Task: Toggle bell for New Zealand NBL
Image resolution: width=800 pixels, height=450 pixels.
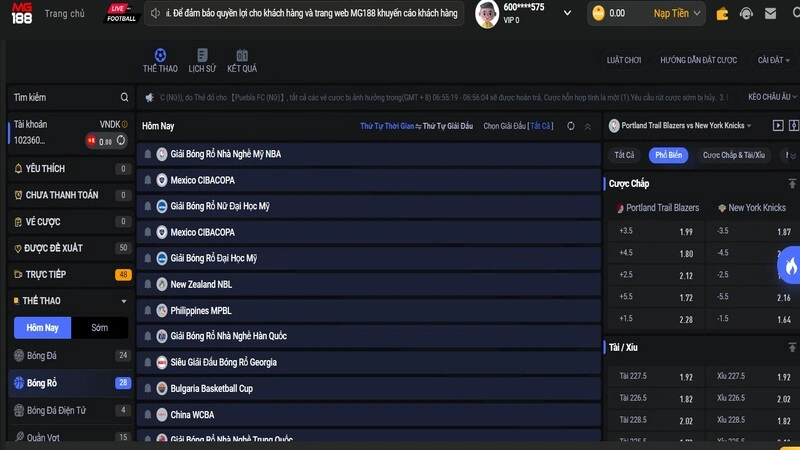Action: pyautogui.click(x=147, y=284)
